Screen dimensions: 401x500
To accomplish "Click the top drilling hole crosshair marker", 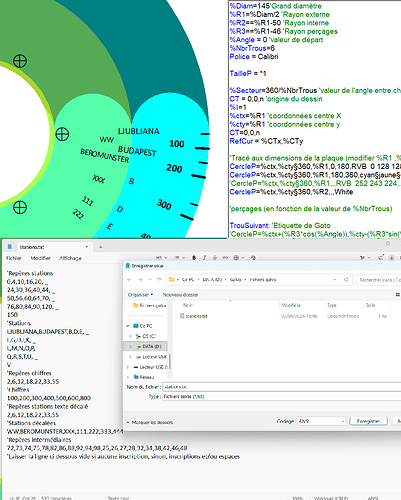I will point(20,61).
